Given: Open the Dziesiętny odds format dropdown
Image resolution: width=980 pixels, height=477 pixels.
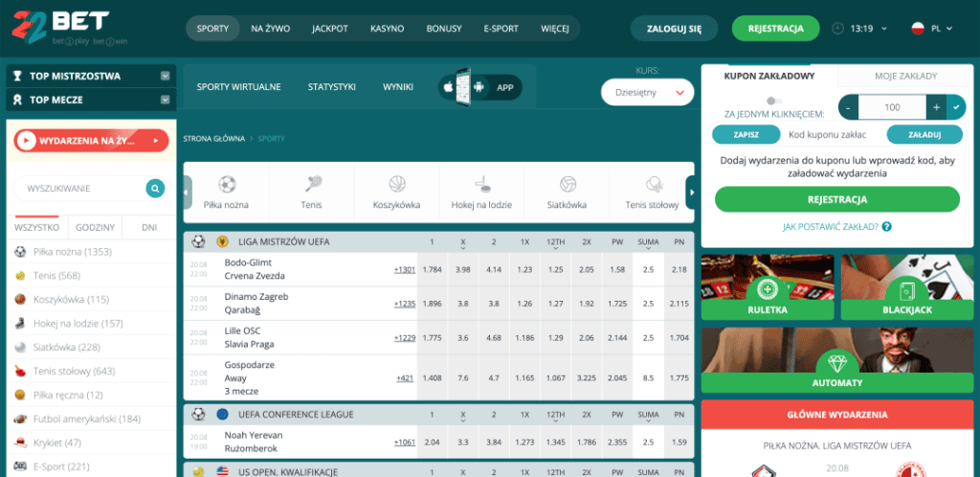Looking at the screenshot, I should click(648, 93).
